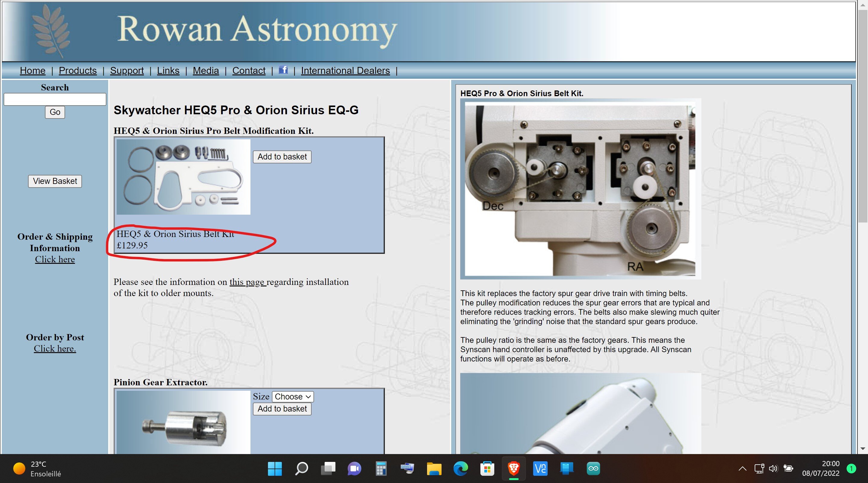Add HEQ5 Belt Kit to basket

pos(282,157)
